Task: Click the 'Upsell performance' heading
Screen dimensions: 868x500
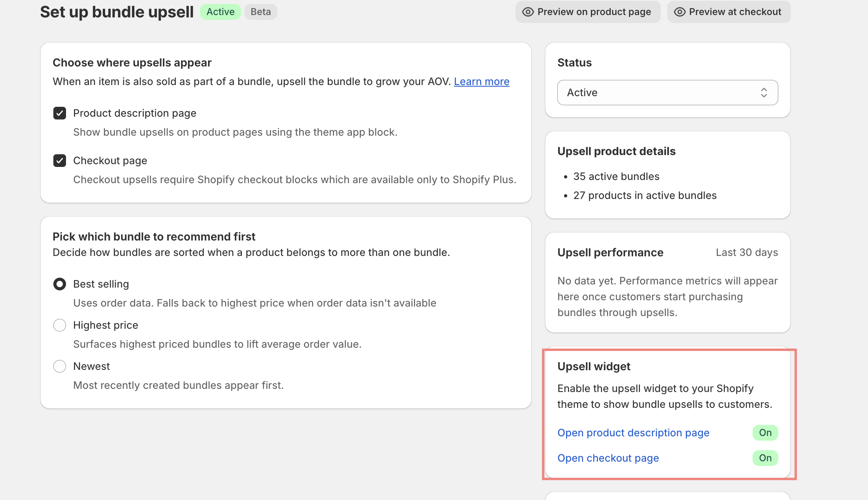Action: [x=610, y=252]
